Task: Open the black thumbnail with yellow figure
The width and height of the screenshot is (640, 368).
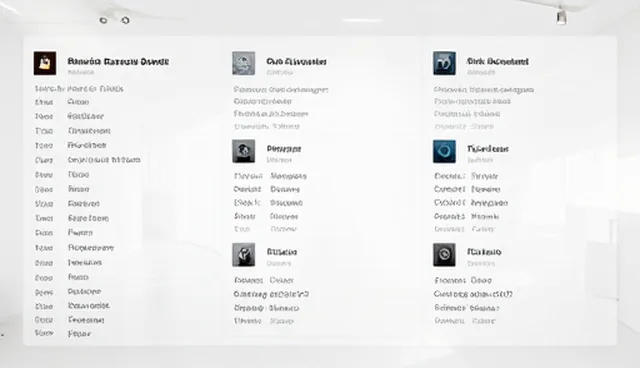Action: click(x=45, y=63)
